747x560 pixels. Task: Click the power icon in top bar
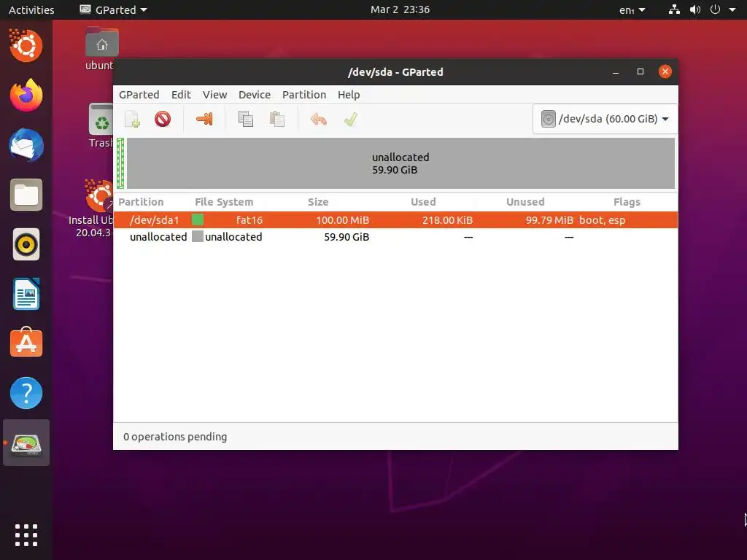pos(715,9)
